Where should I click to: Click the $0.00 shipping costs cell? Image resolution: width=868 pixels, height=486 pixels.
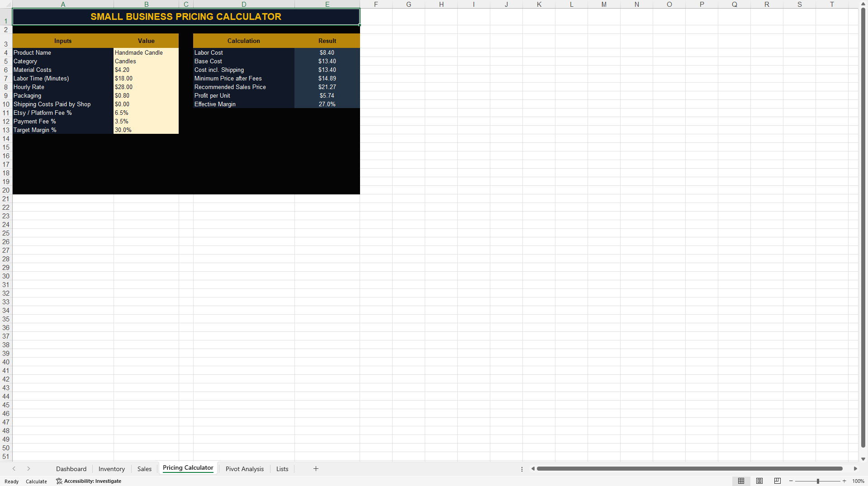pos(146,104)
